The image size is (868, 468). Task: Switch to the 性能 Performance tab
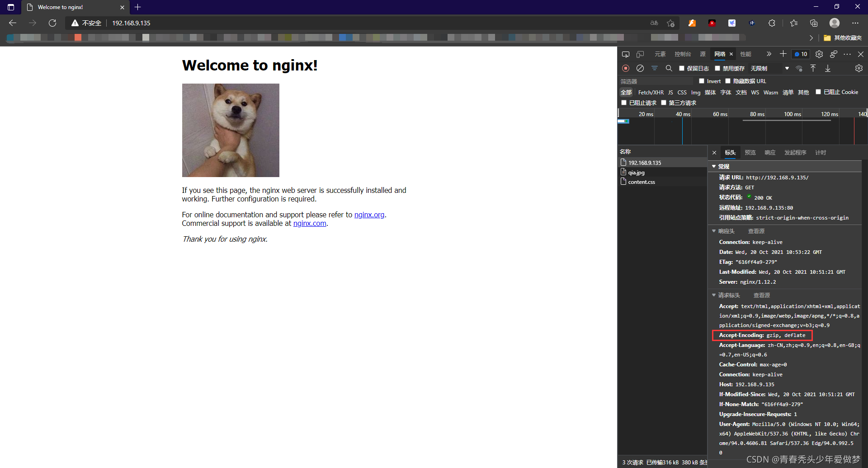coord(745,54)
